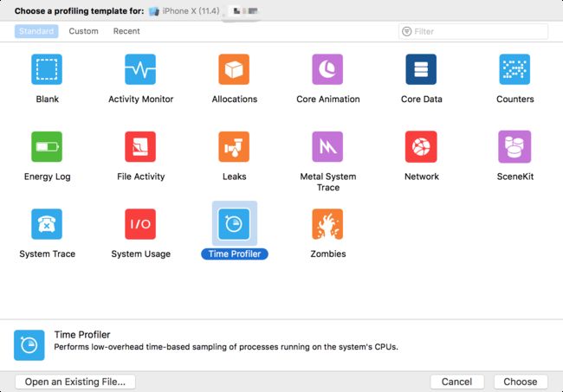Image resolution: width=563 pixels, height=392 pixels.
Task: Select the Leaks faucet icon
Action: [x=234, y=147]
